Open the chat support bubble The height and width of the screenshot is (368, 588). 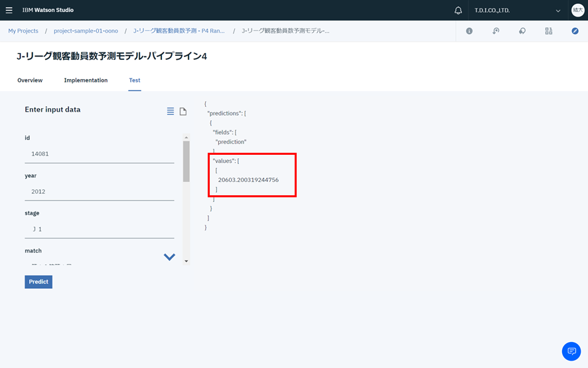click(x=571, y=351)
